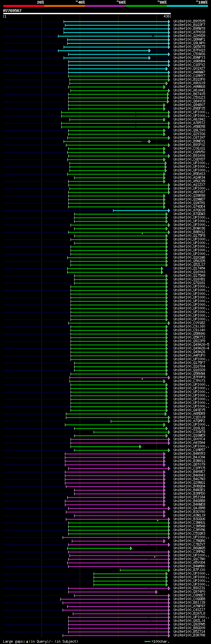Select hit label UniRef100_C3XWT8
211x644 pixels.
189,432
